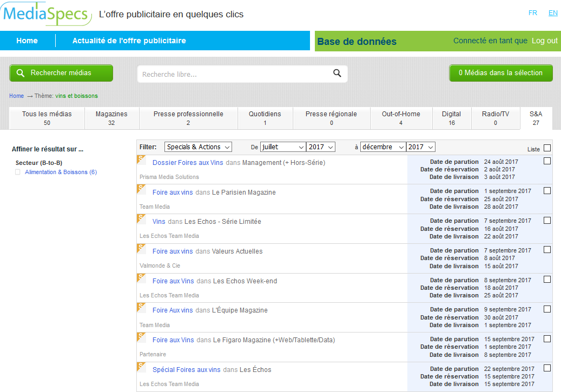Open the Spécial Foires aux vins link

[x=186, y=370]
